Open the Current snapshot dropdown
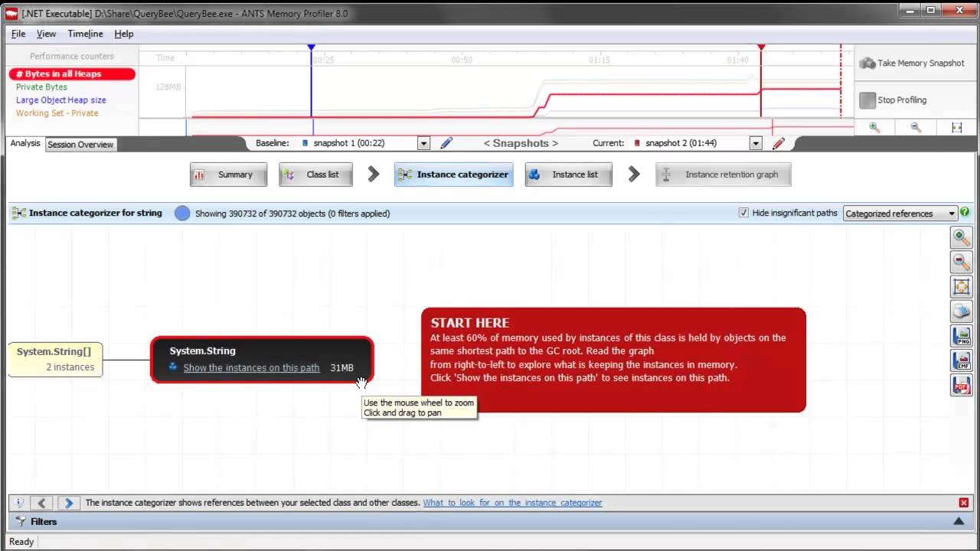This screenshot has height=551, width=980. [756, 143]
